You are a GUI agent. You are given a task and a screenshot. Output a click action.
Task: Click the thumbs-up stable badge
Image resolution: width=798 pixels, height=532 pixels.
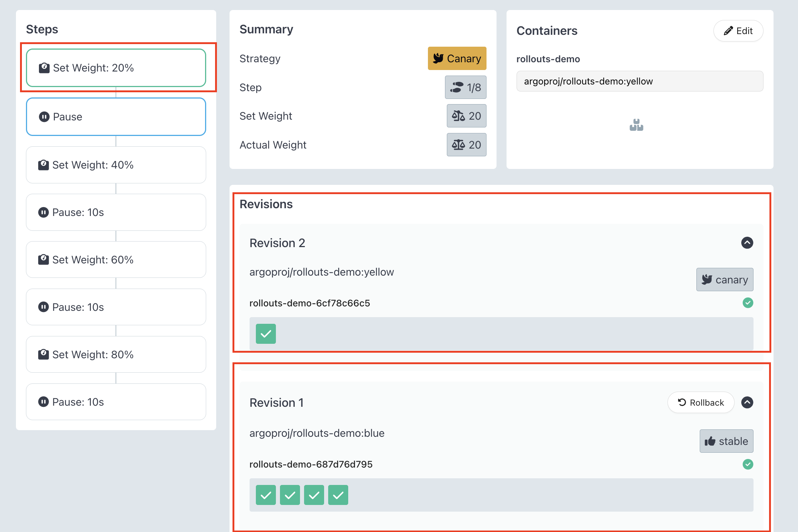tap(726, 441)
